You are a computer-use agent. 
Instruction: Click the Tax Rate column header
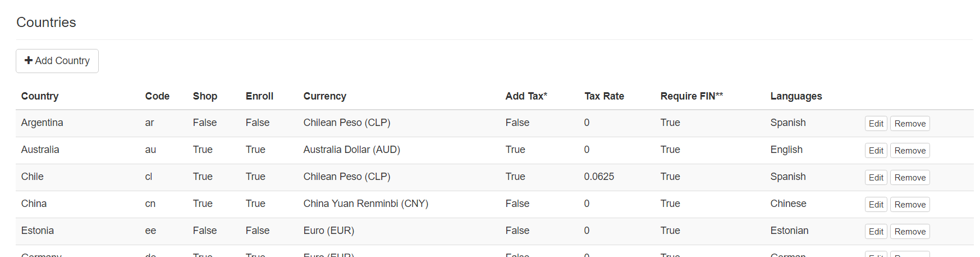click(x=604, y=96)
